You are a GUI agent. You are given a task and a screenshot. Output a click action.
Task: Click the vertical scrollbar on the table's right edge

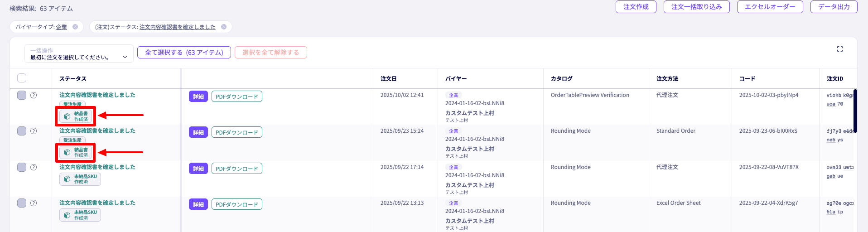(x=855, y=111)
